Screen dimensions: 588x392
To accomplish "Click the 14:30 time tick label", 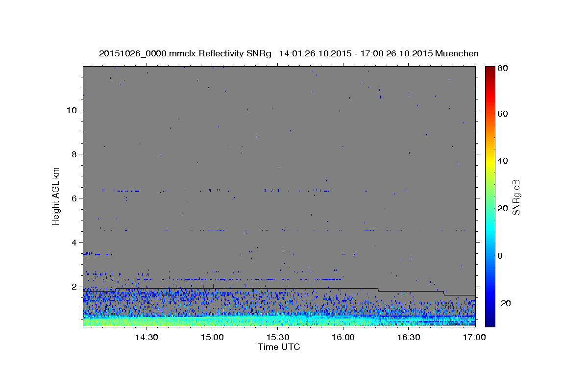I will click(x=146, y=337).
